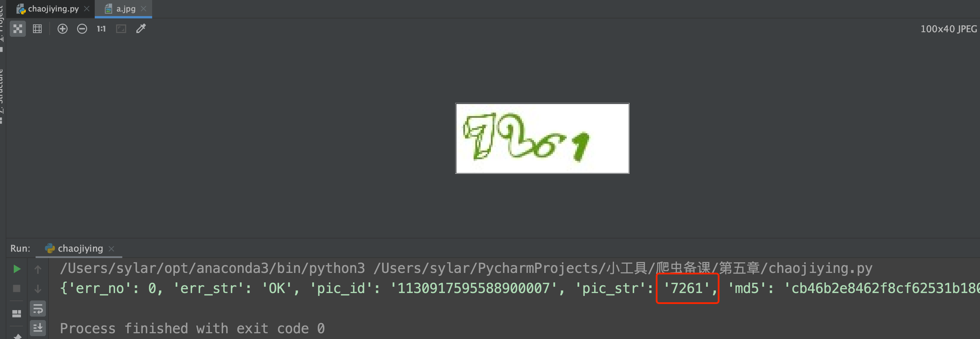The width and height of the screenshot is (980, 339).
Task: Zoom in on the image
Action: [x=62, y=29]
